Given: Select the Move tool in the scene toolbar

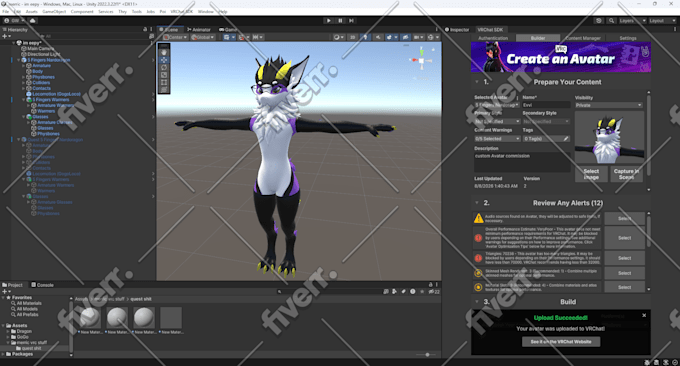Looking at the screenshot, I should (x=164, y=60).
